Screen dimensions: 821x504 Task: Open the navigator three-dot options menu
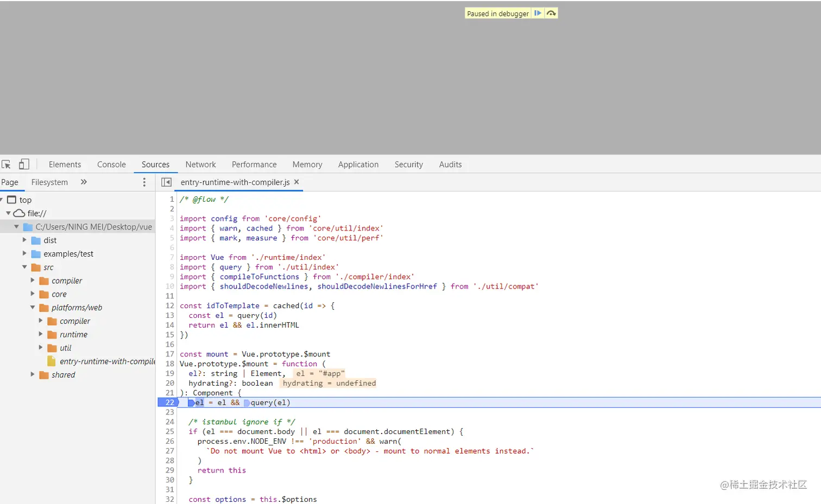point(144,182)
